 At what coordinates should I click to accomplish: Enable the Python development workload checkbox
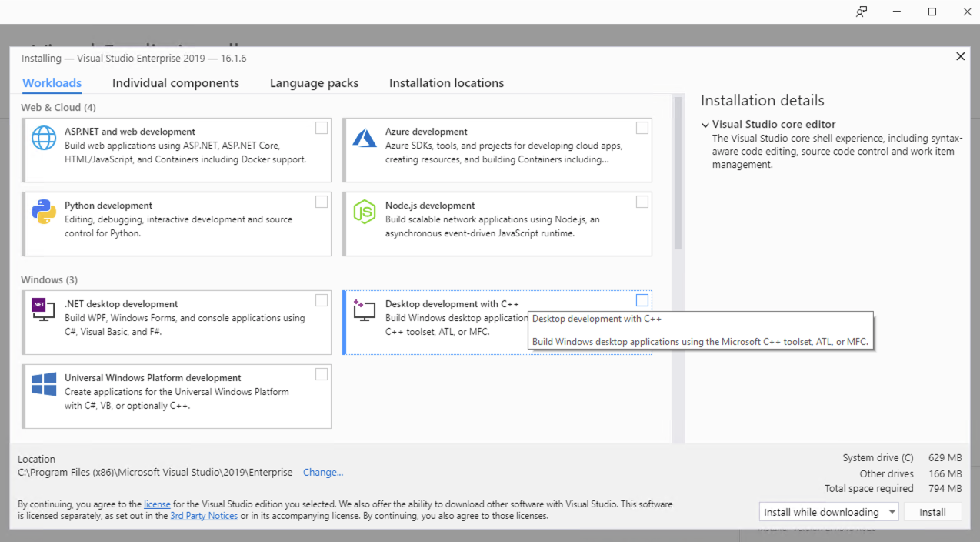click(322, 202)
